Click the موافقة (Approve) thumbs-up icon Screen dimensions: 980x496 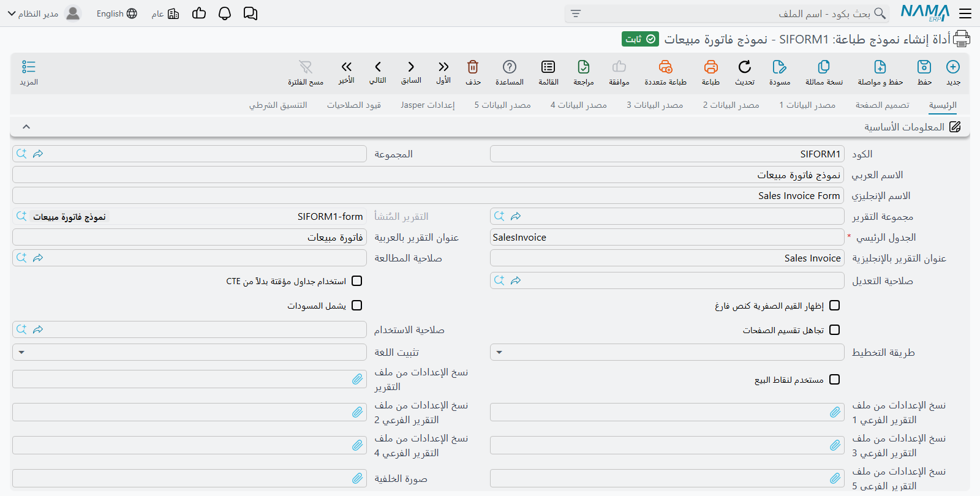(x=619, y=67)
